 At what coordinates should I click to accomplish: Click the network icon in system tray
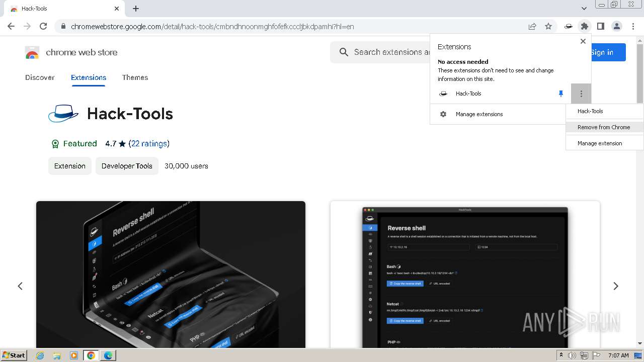click(x=584, y=355)
